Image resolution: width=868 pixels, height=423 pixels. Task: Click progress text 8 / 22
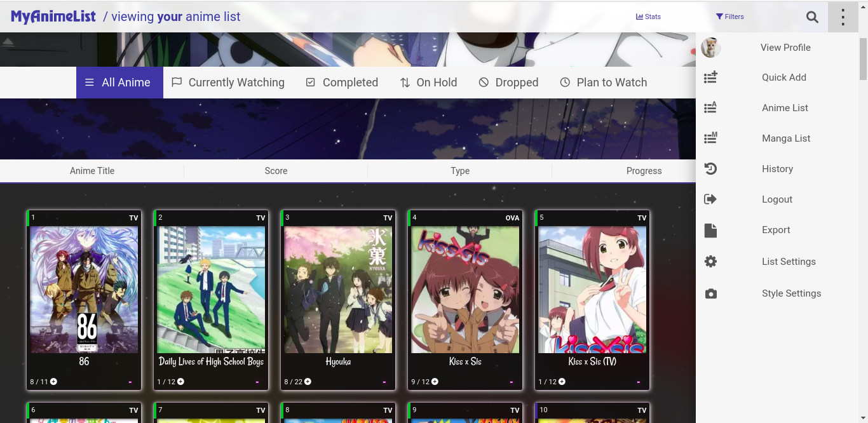coord(293,382)
